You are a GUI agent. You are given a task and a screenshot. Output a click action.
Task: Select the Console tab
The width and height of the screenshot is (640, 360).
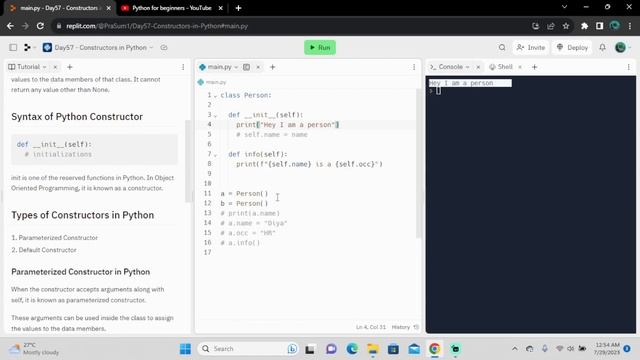450,67
